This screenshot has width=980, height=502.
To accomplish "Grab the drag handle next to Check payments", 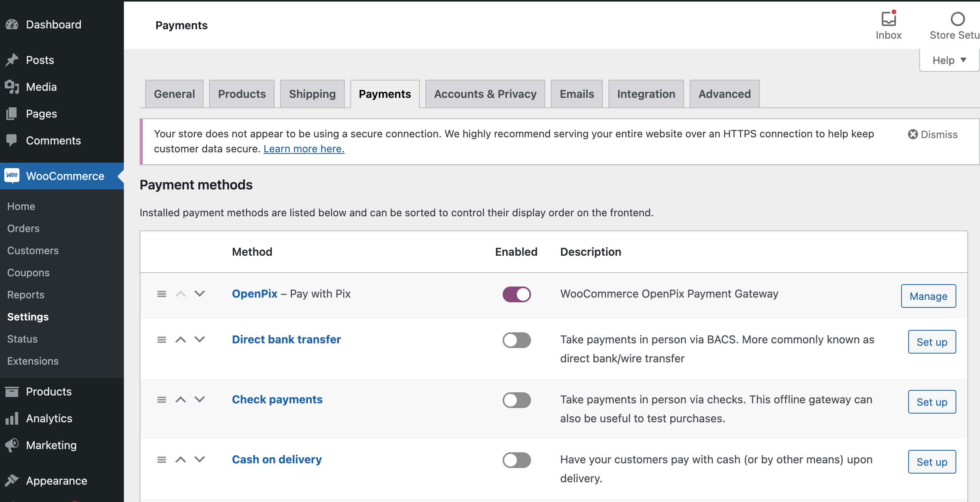I will click(162, 399).
